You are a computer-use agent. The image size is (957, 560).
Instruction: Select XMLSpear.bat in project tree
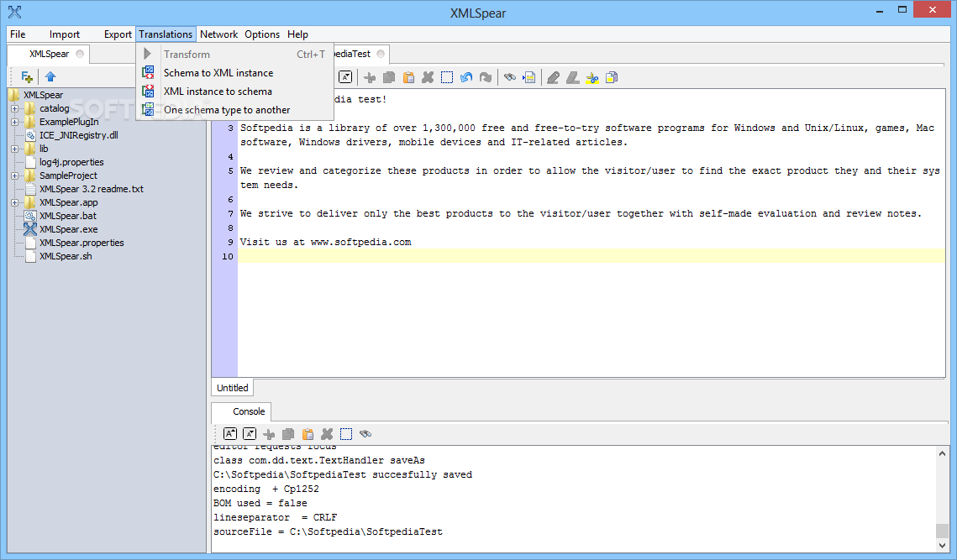click(x=68, y=216)
